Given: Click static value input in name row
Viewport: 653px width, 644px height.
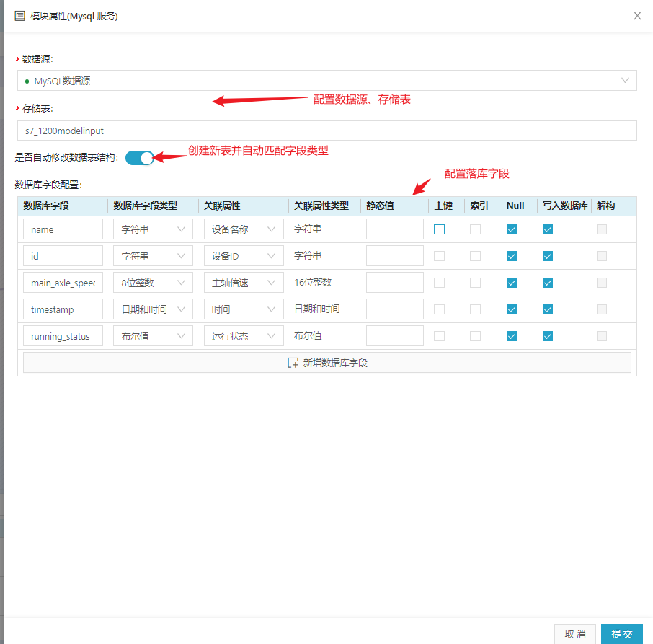Looking at the screenshot, I should pyautogui.click(x=395, y=229).
